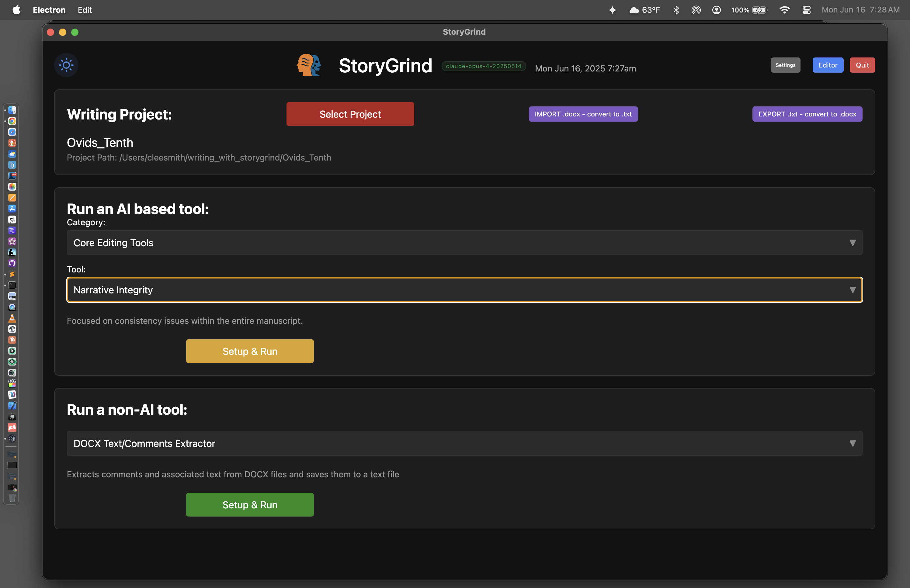Open Google Chrome from the dock
This screenshot has width=910, height=588.
tap(12, 121)
